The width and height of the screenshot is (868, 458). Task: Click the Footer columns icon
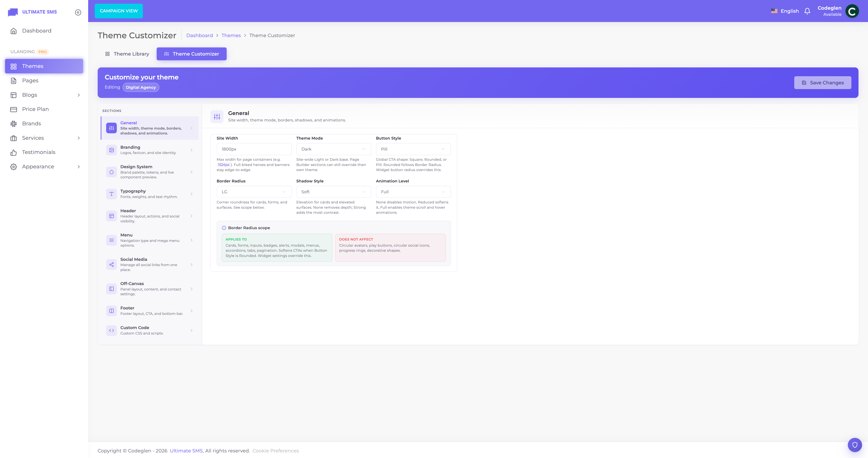(x=112, y=311)
